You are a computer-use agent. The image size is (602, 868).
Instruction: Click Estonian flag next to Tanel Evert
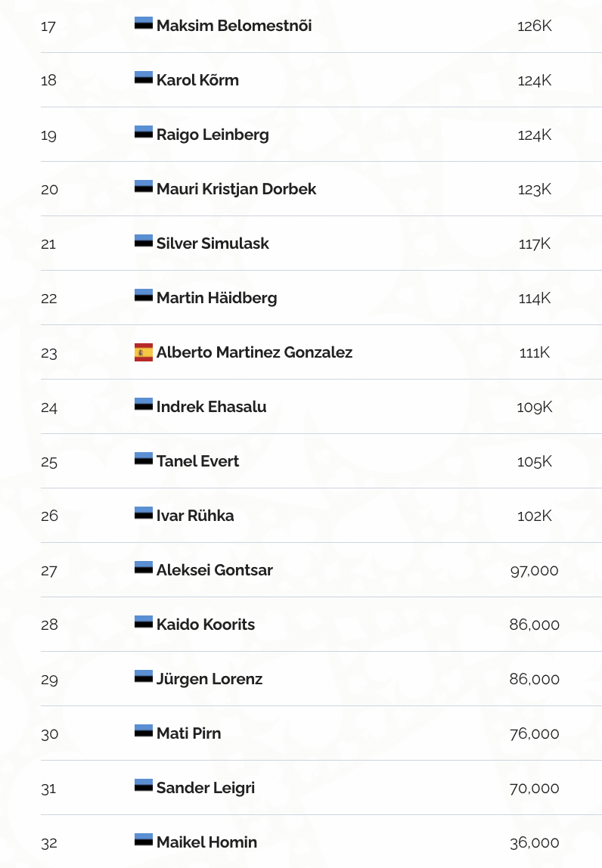tap(144, 460)
